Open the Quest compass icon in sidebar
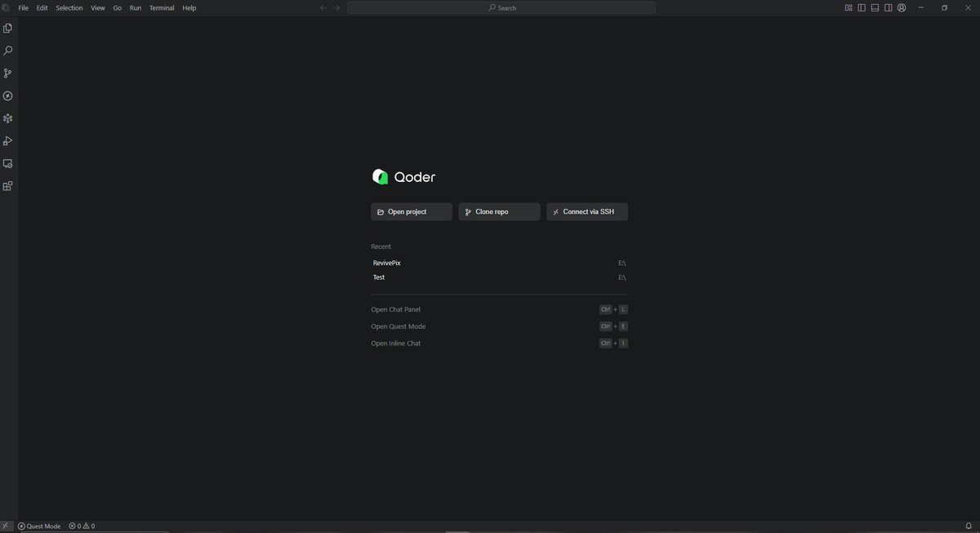Image resolution: width=980 pixels, height=533 pixels. tap(8, 95)
